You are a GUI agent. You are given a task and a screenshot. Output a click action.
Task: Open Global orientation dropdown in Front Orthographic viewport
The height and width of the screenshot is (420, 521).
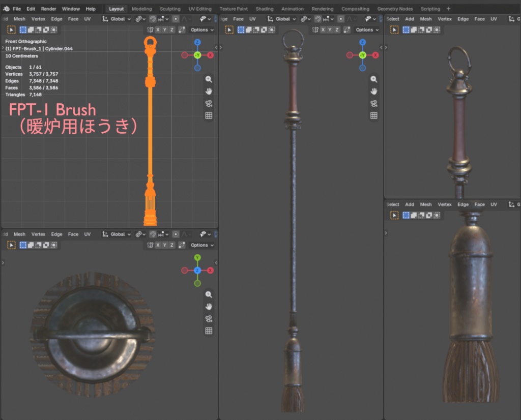117,19
